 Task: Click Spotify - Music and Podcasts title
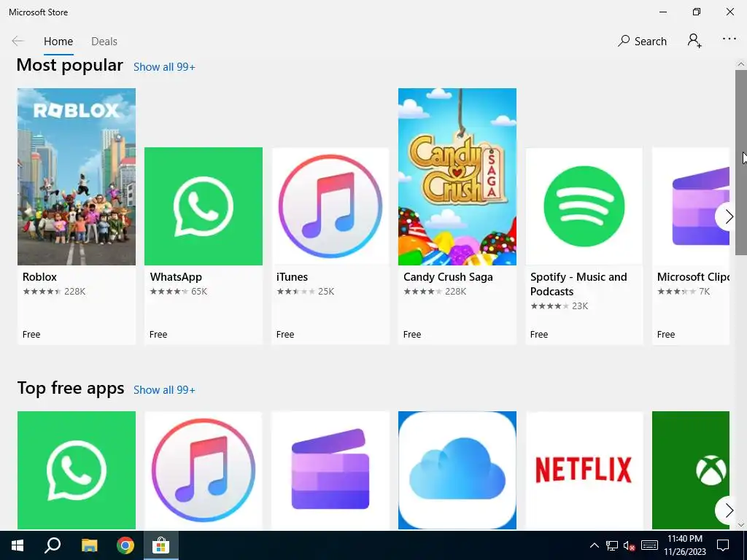pos(578,284)
